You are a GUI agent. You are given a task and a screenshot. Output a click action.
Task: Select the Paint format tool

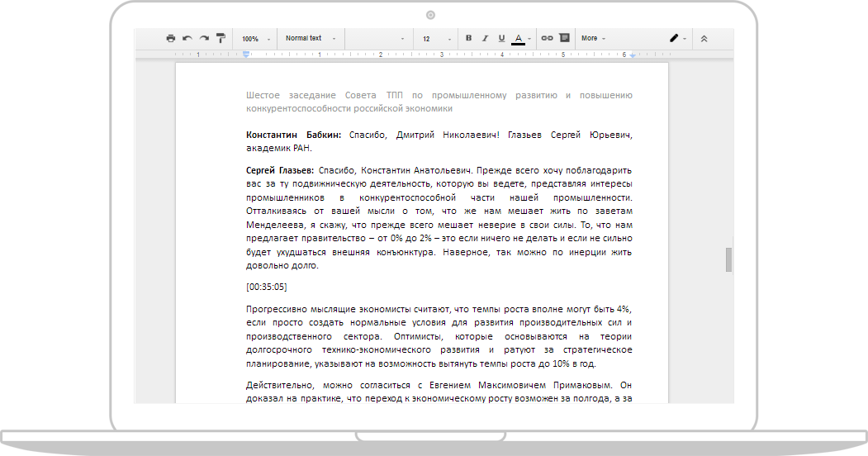221,38
